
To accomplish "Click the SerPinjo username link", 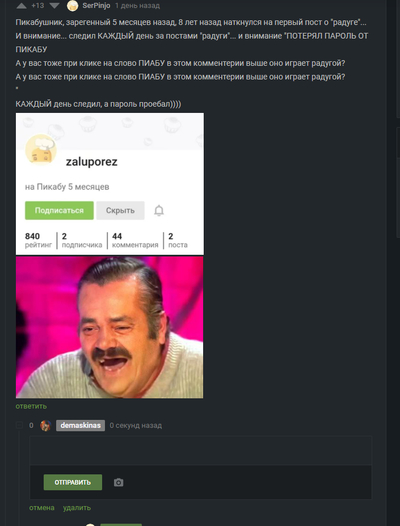I will coord(96,6).
